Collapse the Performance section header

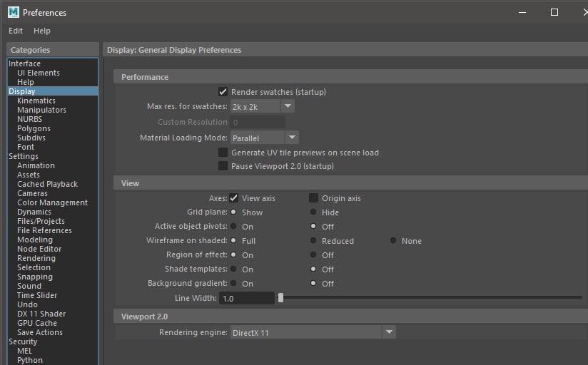(x=350, y=77)
